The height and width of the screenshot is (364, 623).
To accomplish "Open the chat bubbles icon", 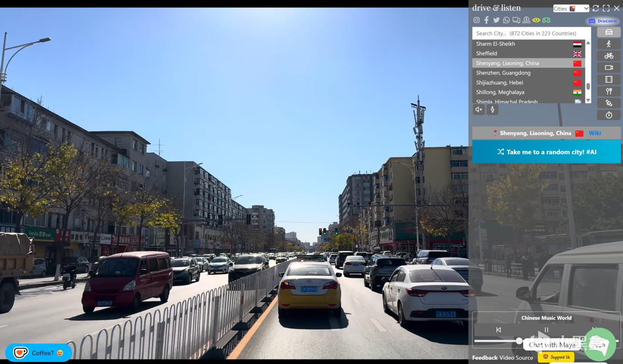I will pyautogui.click(x=516, y=20).
